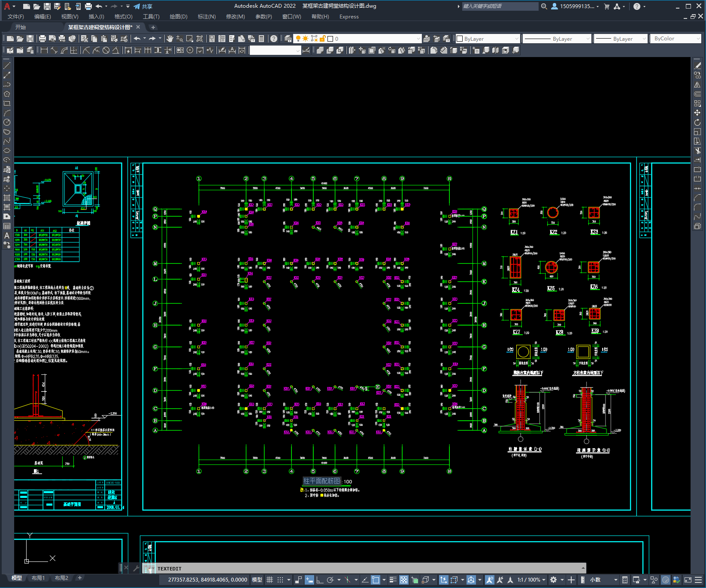Click the Customization hamburger icon in status bar
The image size is (706, 588).
tap(698, 580)
